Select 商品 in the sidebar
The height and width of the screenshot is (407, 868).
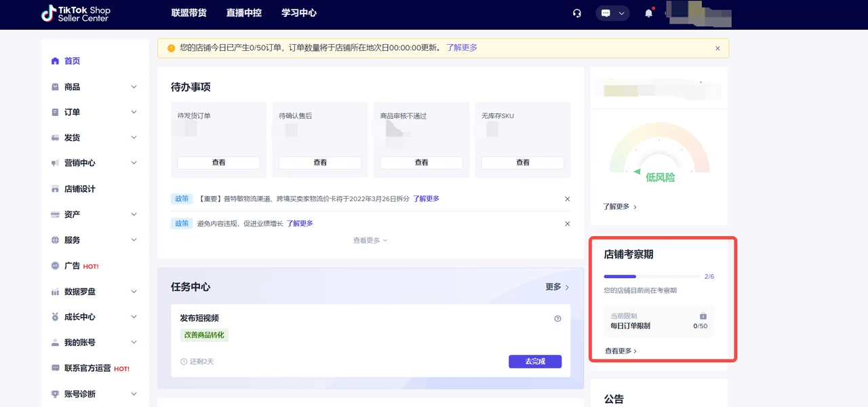tap(71, 86)
